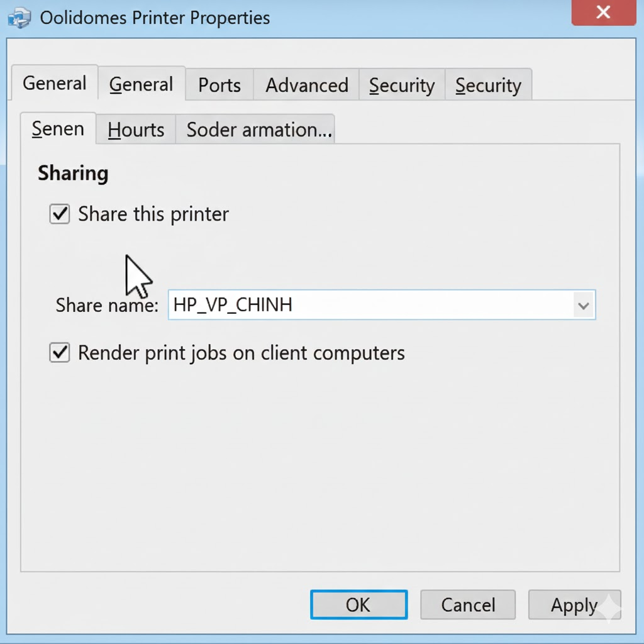Click the HP_VP_CHINH share name field

(371, 306)
